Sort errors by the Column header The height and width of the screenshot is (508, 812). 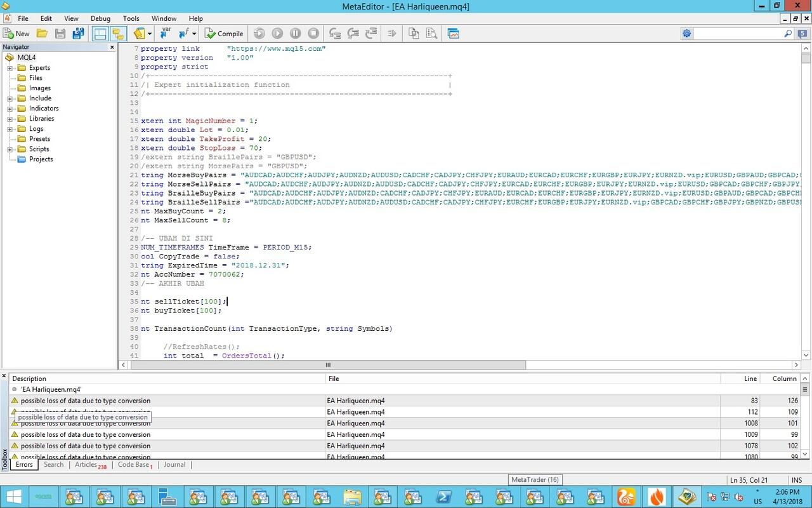pyautogui.click(x=780, y=378)
